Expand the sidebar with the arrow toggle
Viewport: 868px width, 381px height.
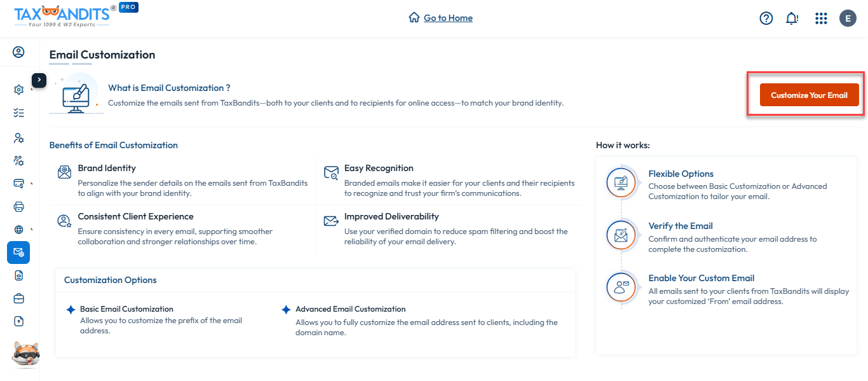(39, 80)
